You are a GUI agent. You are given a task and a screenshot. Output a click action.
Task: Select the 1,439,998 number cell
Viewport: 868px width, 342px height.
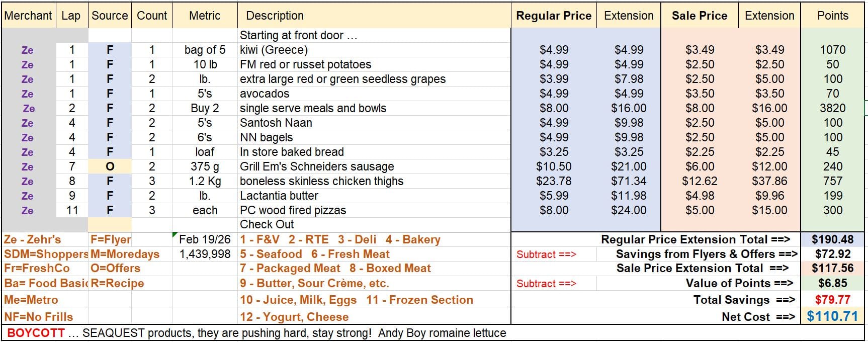click(205, 254)
